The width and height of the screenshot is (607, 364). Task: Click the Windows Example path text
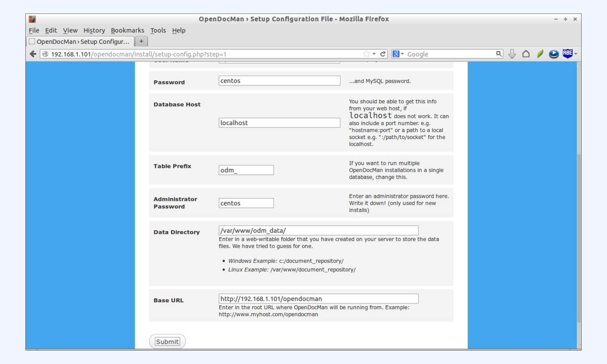tap(311, 261)
